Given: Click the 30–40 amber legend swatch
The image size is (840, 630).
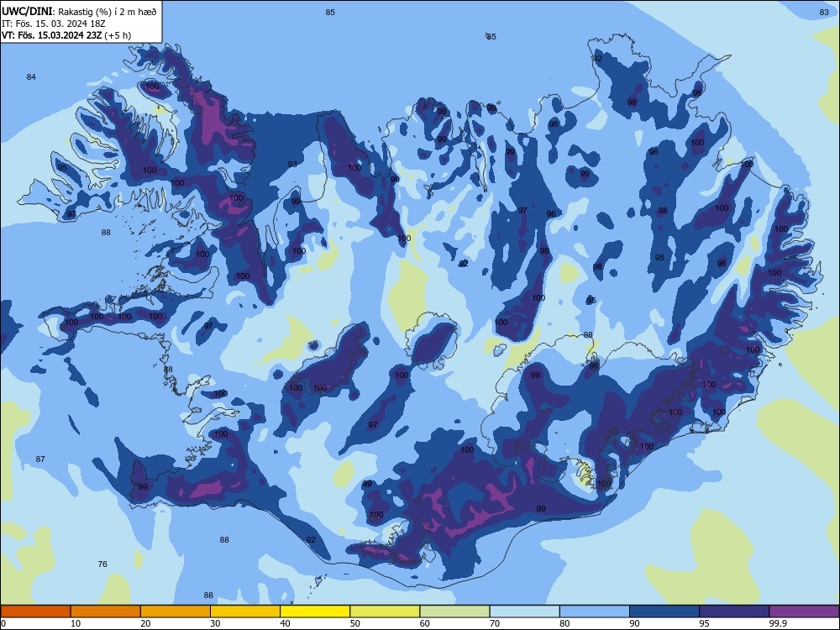Looking at the screenshot, I should pos(245,612).
